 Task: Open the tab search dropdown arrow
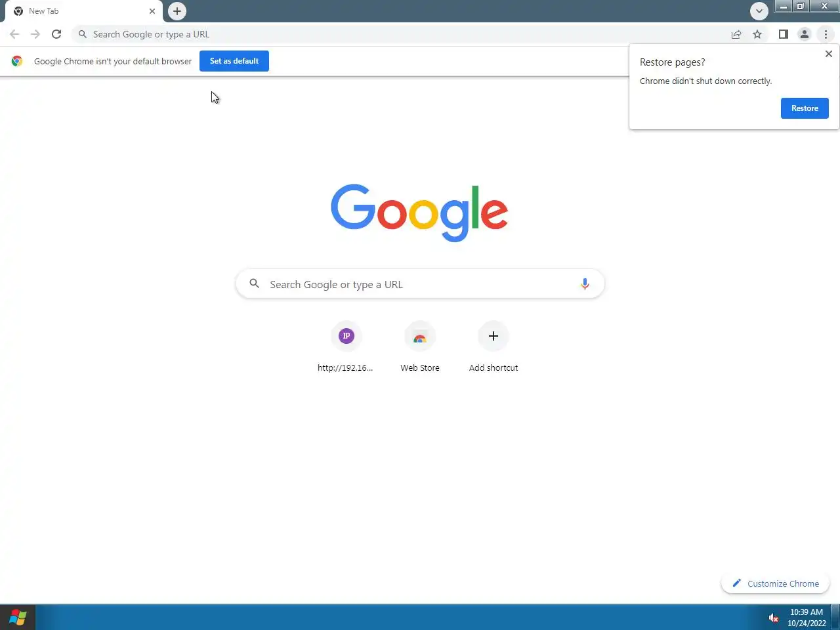tap(759, 11)
